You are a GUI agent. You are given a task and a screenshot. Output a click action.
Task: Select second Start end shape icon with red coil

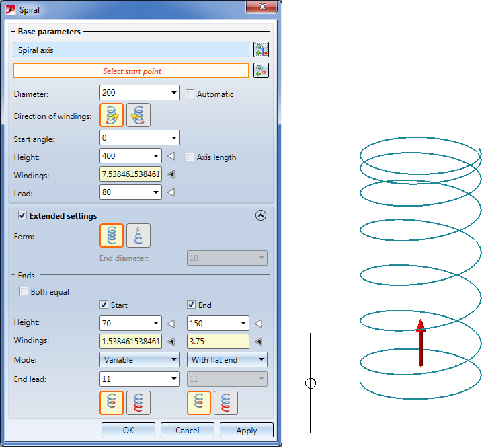click(138, 403)
